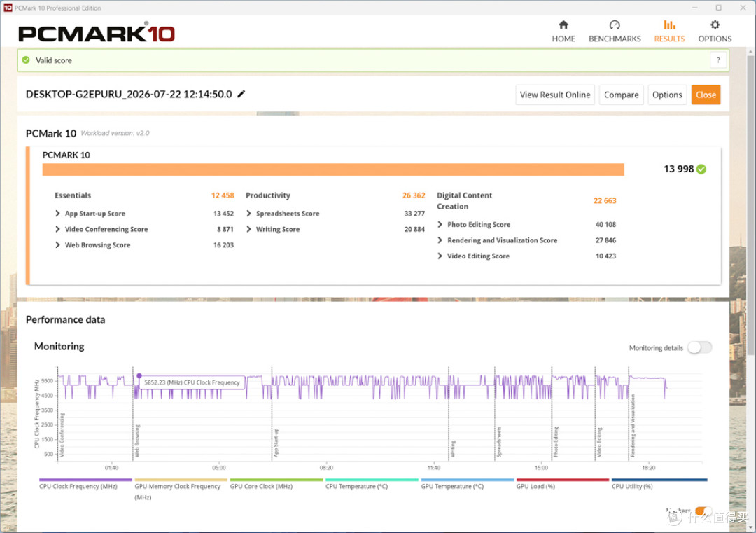
Task: Click Digital Content Creation score 22 663
Action: click(x=605, y=200)
